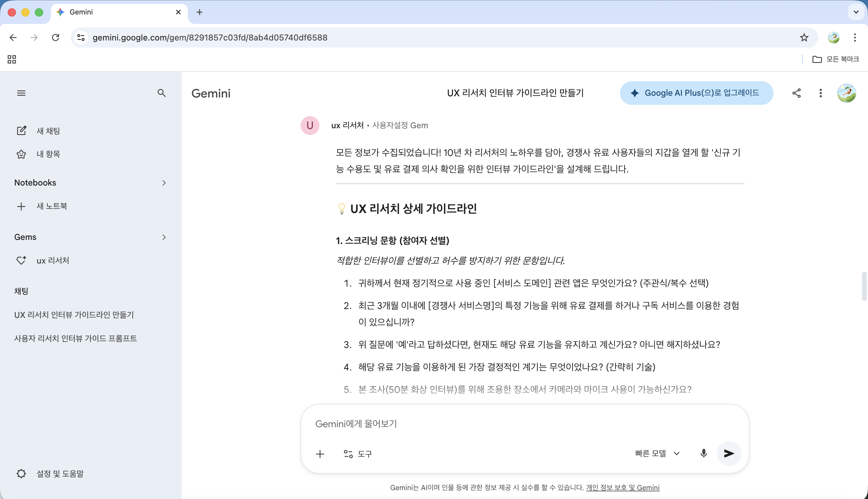Focus the Gemini에게 물어보기 prompt field
868x499 pixels.
coord(525,424)
